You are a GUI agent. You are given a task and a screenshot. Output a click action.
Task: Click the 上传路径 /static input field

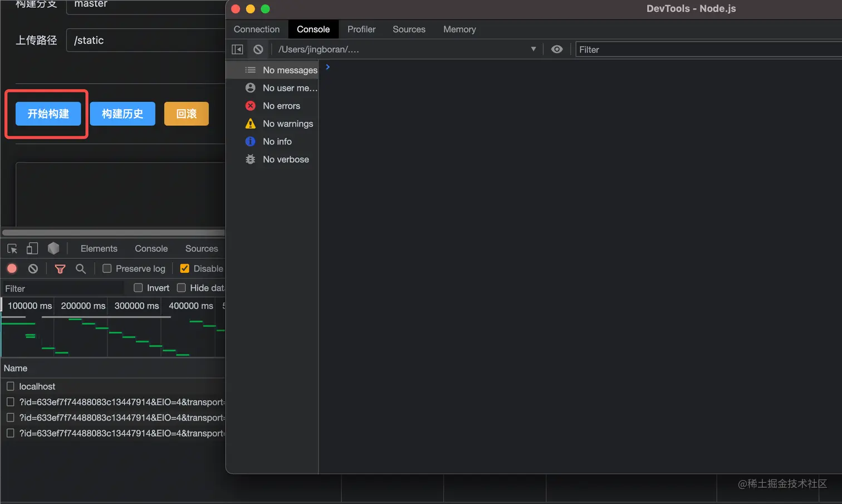click(146, 40)
